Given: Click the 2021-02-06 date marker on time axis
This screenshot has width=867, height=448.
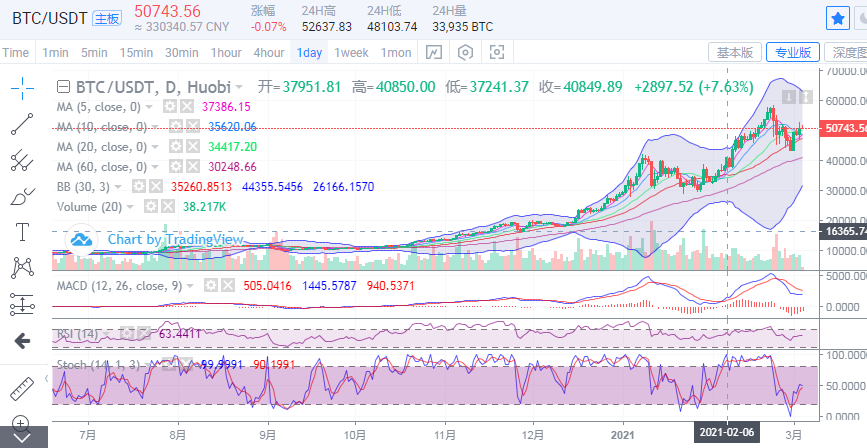Looking at the screenshot, I should click(727, 432).
